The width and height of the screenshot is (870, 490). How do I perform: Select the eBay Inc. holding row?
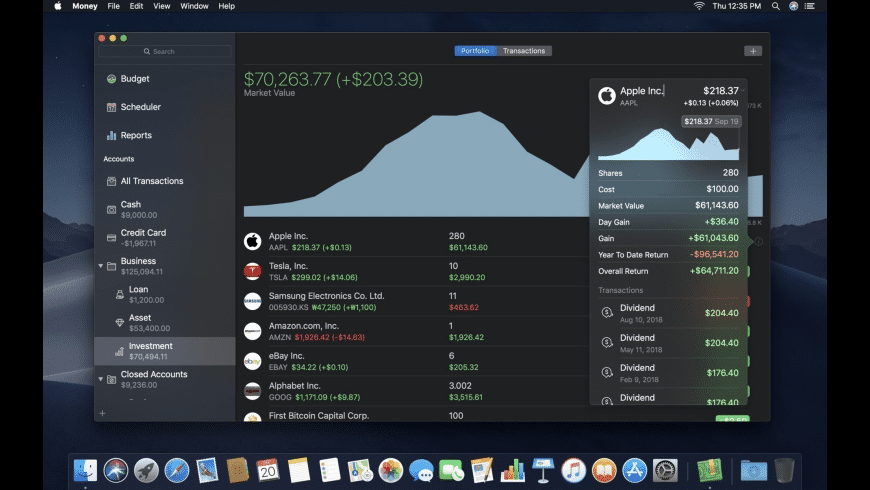coord(416,361)
